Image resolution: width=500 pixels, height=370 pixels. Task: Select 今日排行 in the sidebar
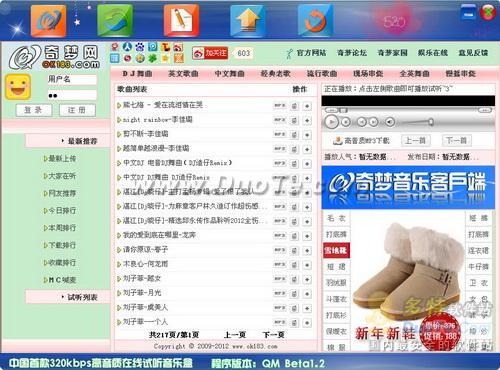click(60, 210)
